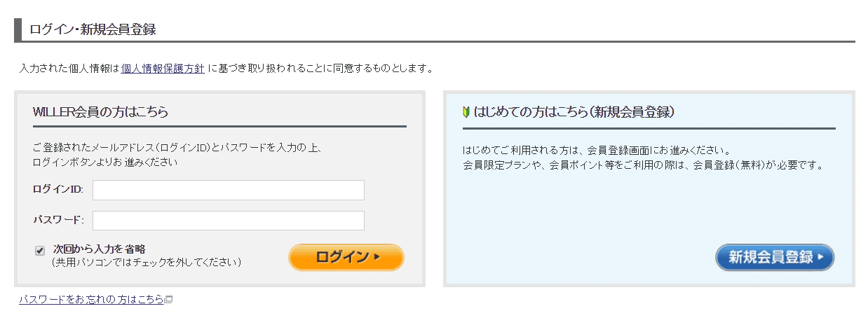Click the gray bar beside the ログイン・新規会員登録 heading
The width and height of the screenshot is (868, 311).
pos(18,30)
